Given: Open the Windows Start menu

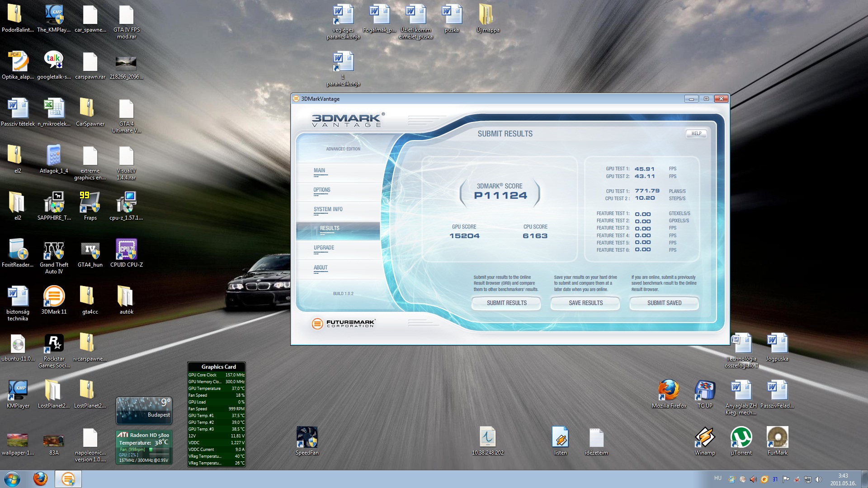Looking at the screenshot, I should (x=12, y=479).
